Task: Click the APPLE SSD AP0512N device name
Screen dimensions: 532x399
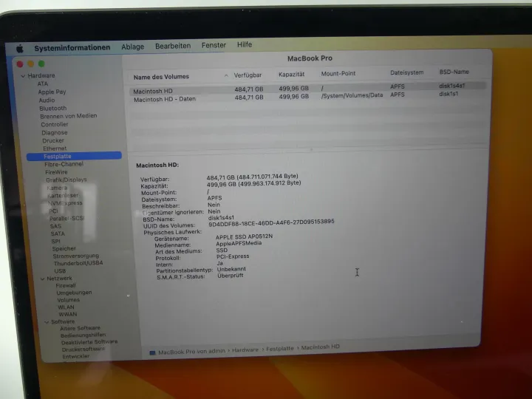Action: [244, 236]
